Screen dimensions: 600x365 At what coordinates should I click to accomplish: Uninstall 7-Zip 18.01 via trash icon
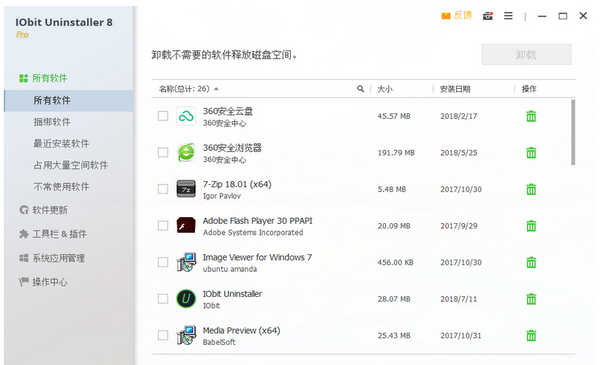[531, 189]
